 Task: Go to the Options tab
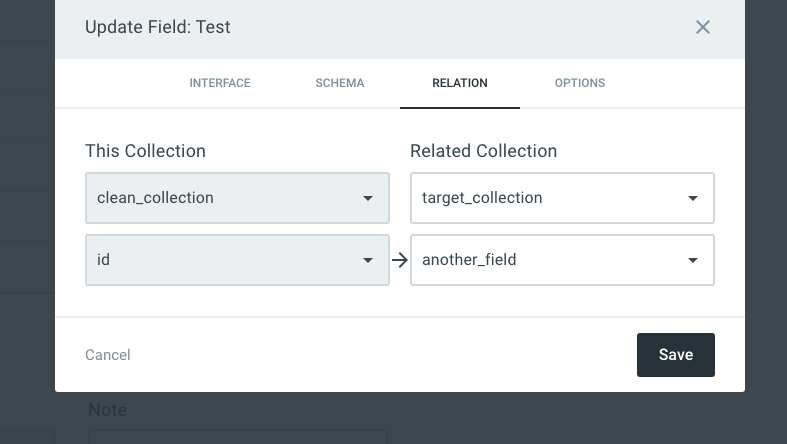click(580, 83)
